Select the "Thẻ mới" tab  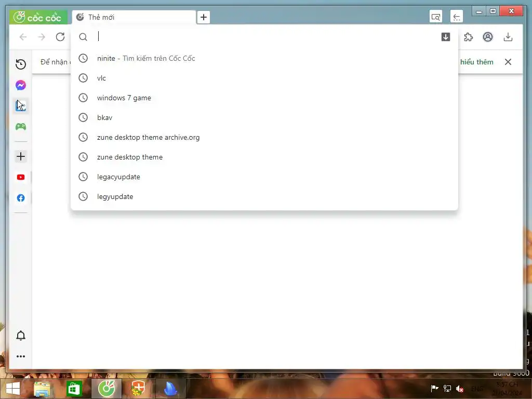click(x=134, y=17)
